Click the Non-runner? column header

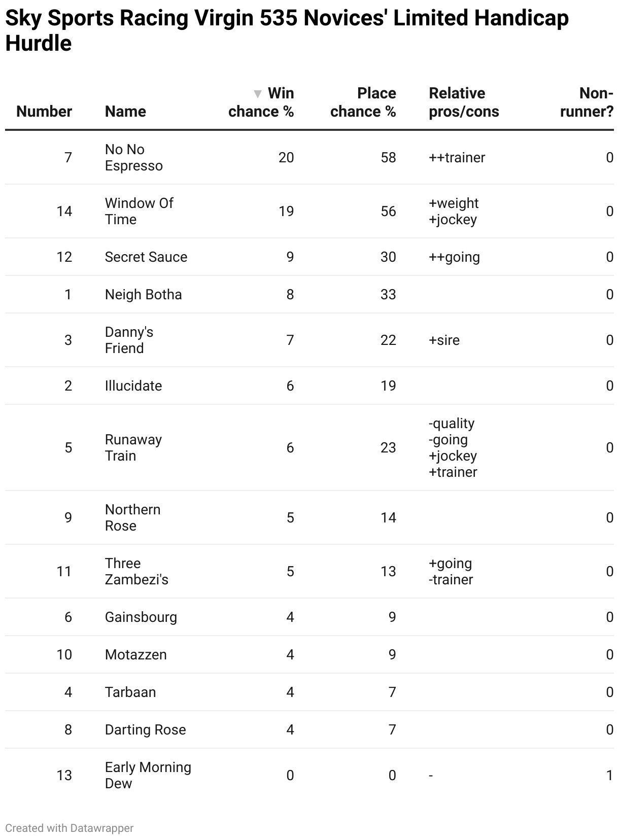coord(587,102)
